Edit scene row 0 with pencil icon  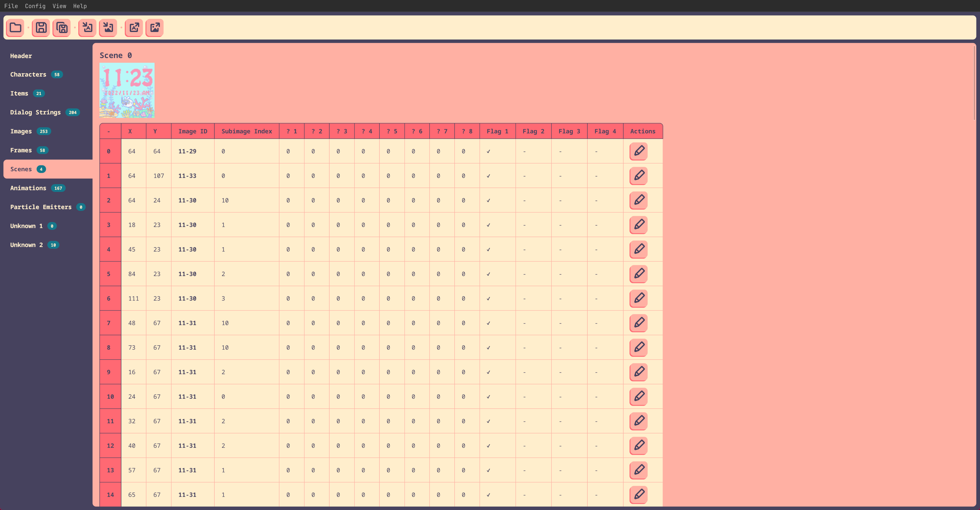639,151
